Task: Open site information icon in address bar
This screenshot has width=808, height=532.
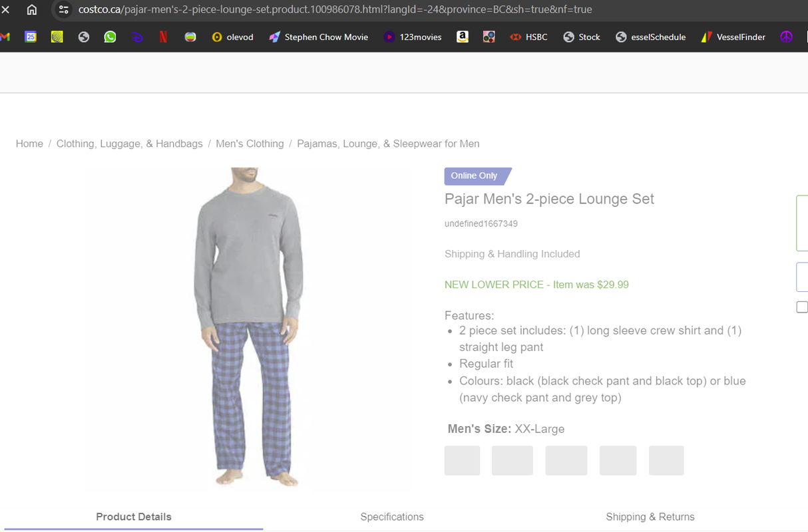Action: tap(64, 9)
